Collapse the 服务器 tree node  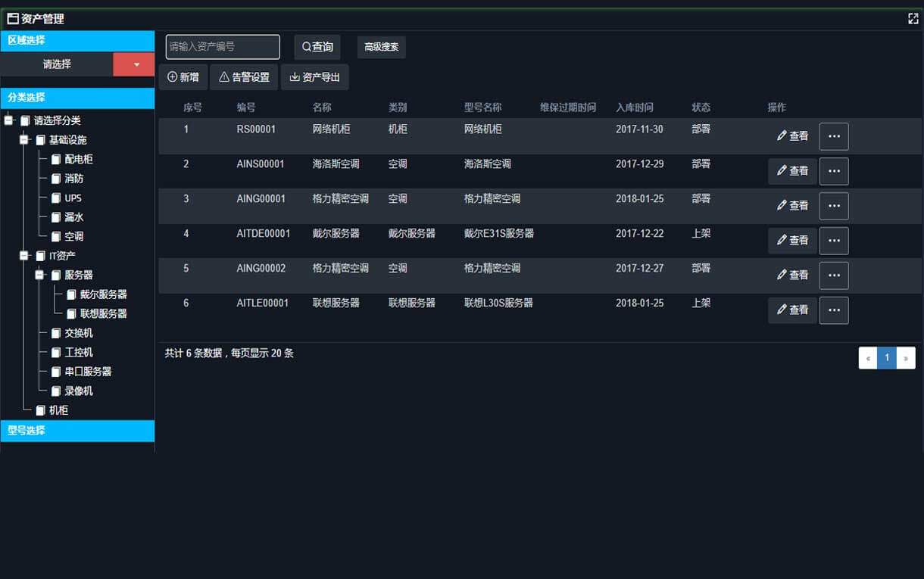[x=39, y=275]
